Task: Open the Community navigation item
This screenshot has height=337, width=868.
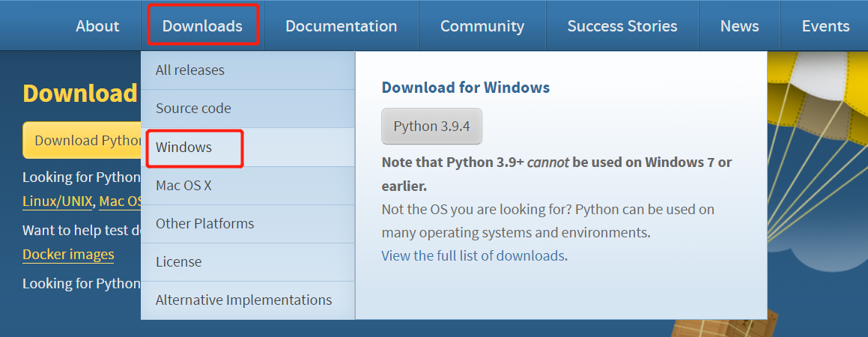Action: click(482, 26)
